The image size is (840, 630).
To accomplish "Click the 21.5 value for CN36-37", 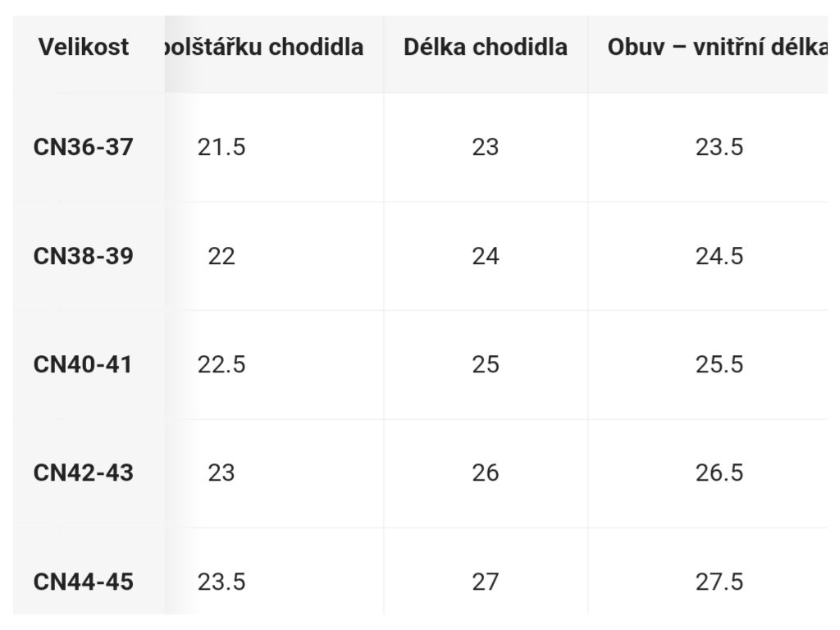I will point(221,148).
